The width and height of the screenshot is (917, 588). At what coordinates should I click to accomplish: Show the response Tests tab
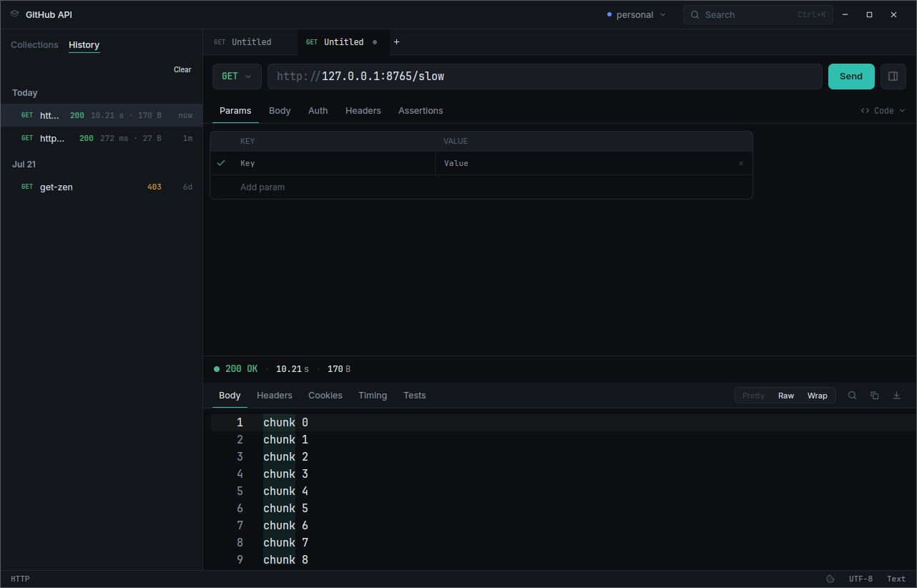[x=414, y=396]
